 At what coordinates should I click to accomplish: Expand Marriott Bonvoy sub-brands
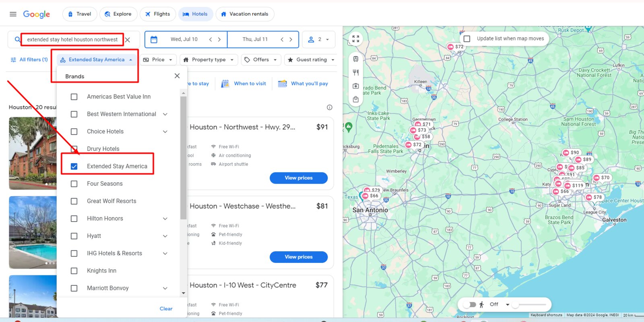pos(165,288)
